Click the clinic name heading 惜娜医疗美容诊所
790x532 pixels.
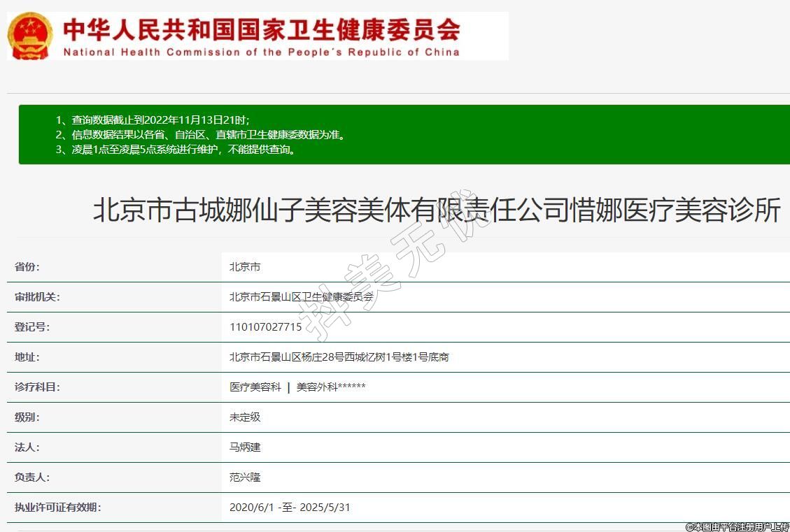(x=437, y=210)
